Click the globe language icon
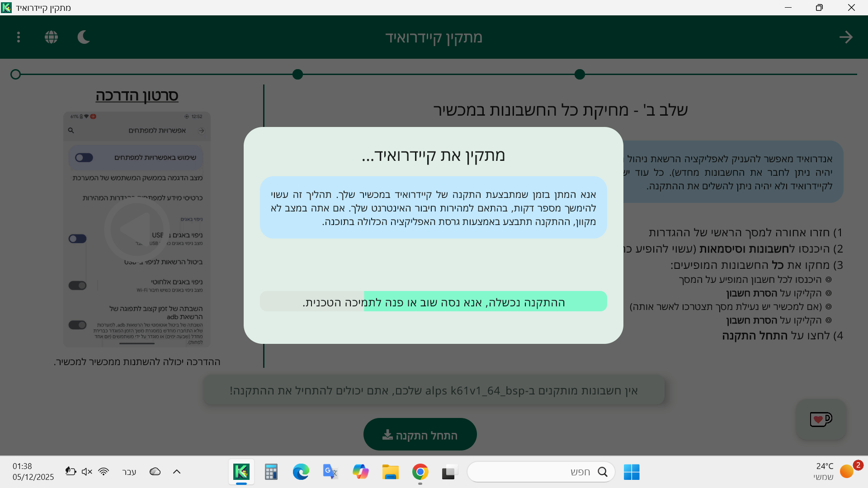 tap(52, 37)
